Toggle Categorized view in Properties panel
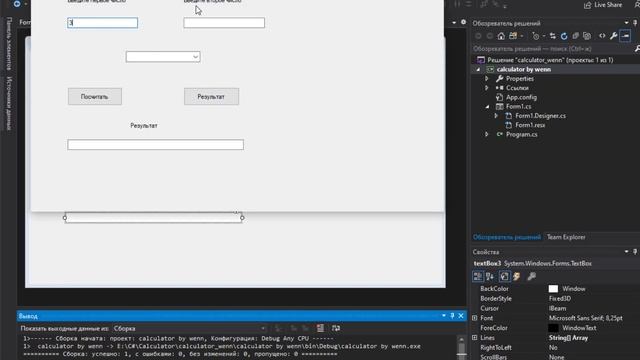 (x=478, y=277)
